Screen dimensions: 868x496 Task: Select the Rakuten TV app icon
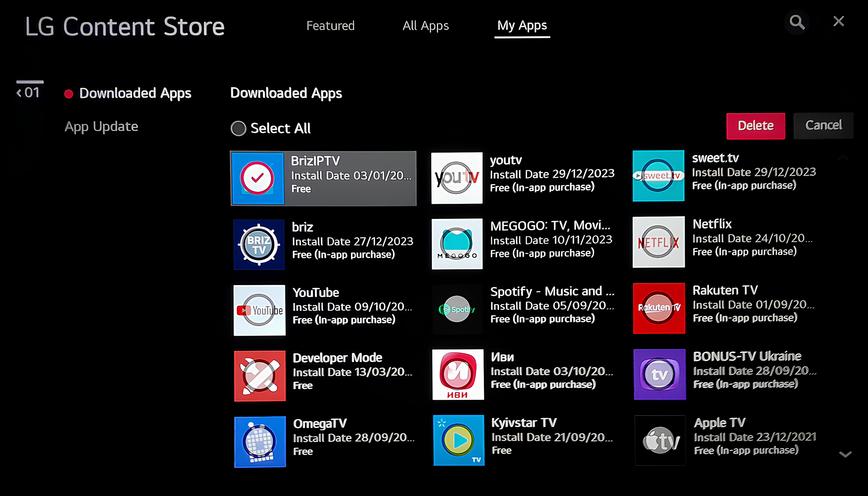tap(659, 308)
